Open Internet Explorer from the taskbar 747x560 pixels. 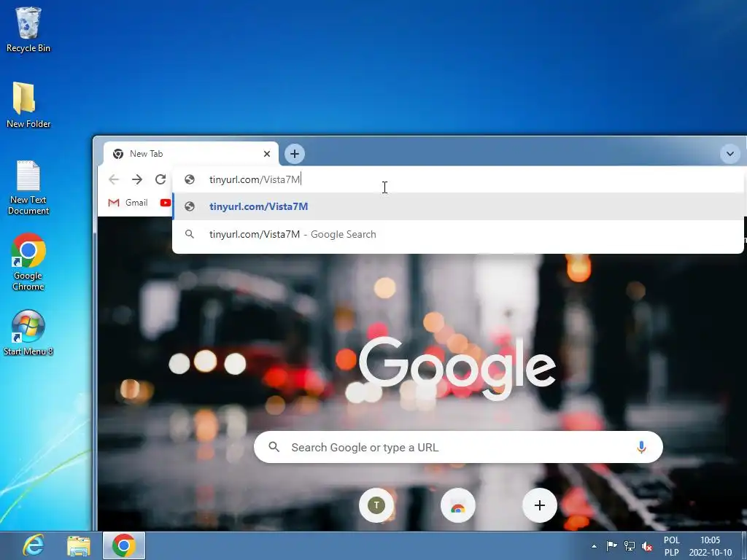[x=34, y=545]
